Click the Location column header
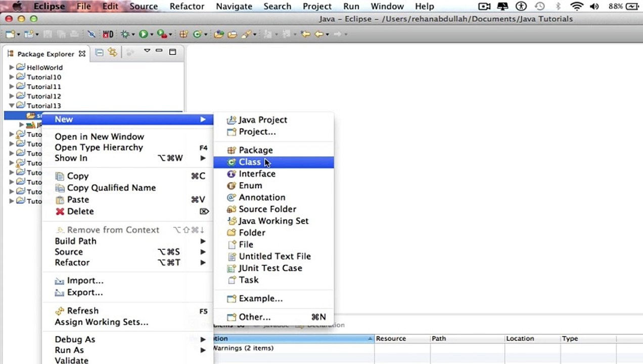643x364 pixels. 533,339
